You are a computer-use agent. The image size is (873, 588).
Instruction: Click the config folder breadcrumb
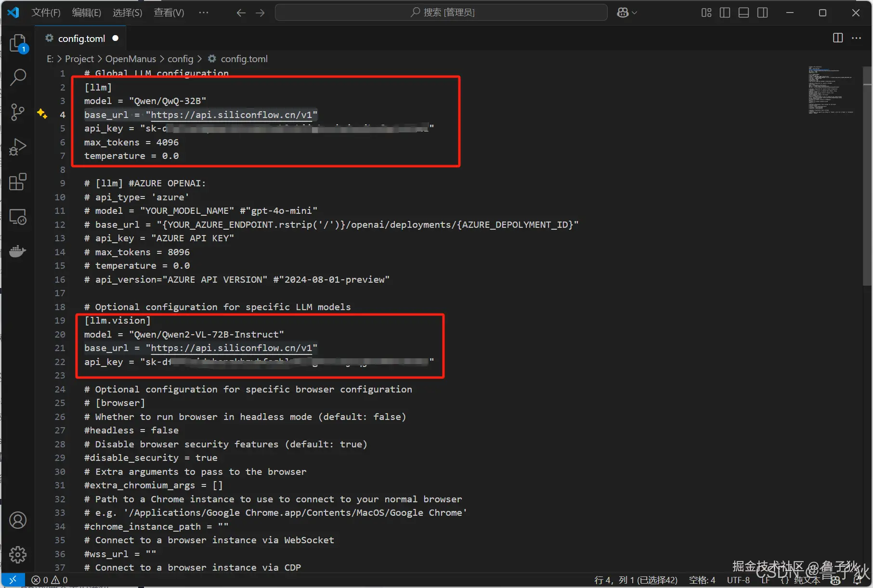[180, 59]
